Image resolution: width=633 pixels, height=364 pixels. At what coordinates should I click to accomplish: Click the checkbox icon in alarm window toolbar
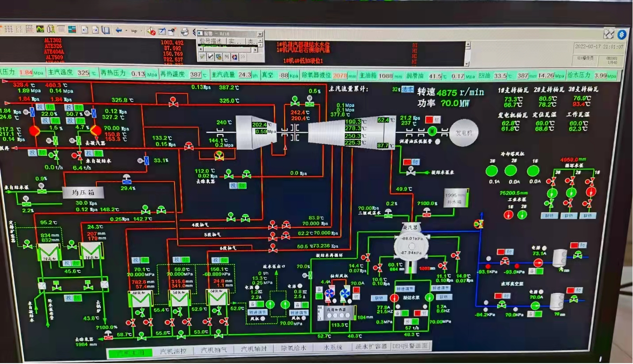click(x=210, y=56)
